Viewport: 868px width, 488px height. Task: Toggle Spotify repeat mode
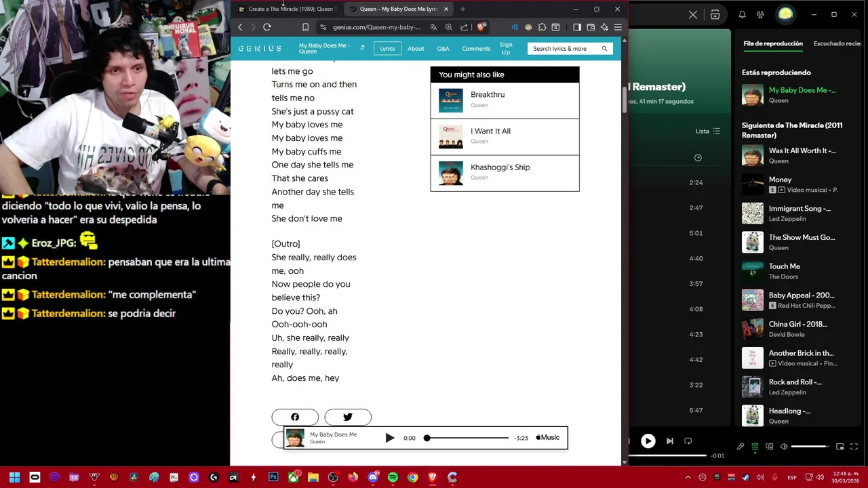(x=688, y=441)
